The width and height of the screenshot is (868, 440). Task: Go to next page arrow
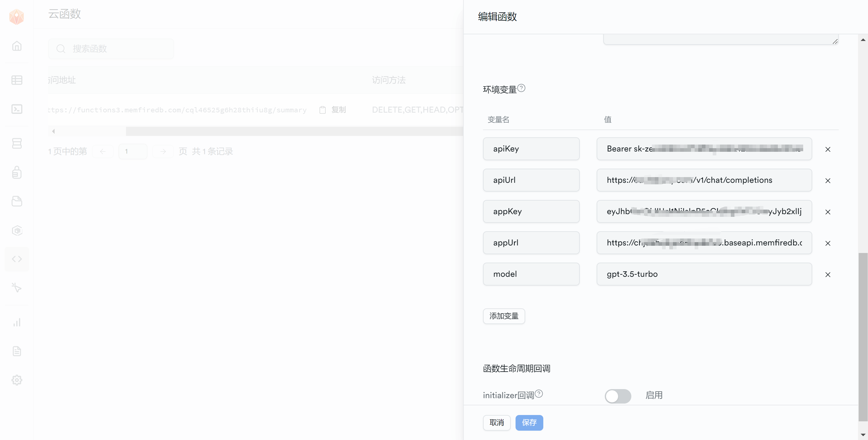click(163, 151)
